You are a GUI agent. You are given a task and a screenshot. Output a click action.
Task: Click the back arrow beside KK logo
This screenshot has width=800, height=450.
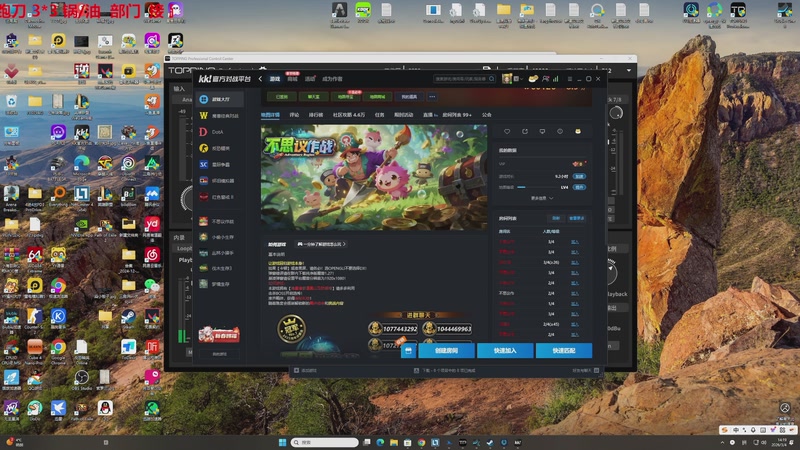point(260,79)
